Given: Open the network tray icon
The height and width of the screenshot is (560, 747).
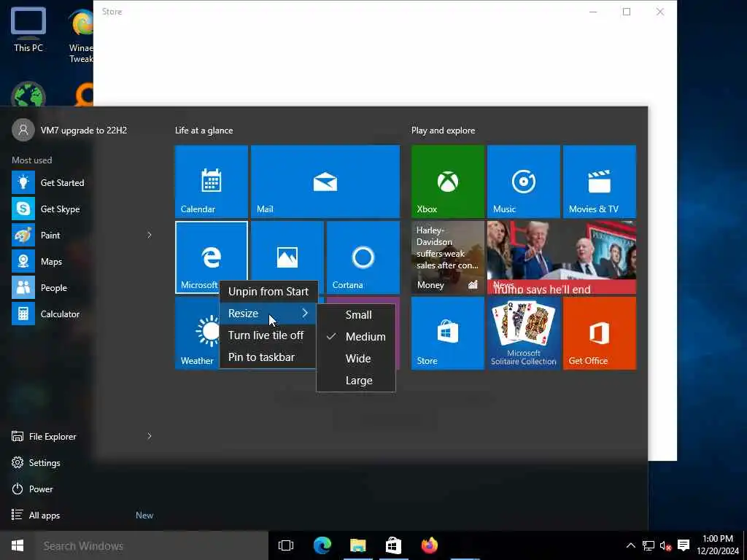Looking at the screenshot, I should click(x=648, y=545).
